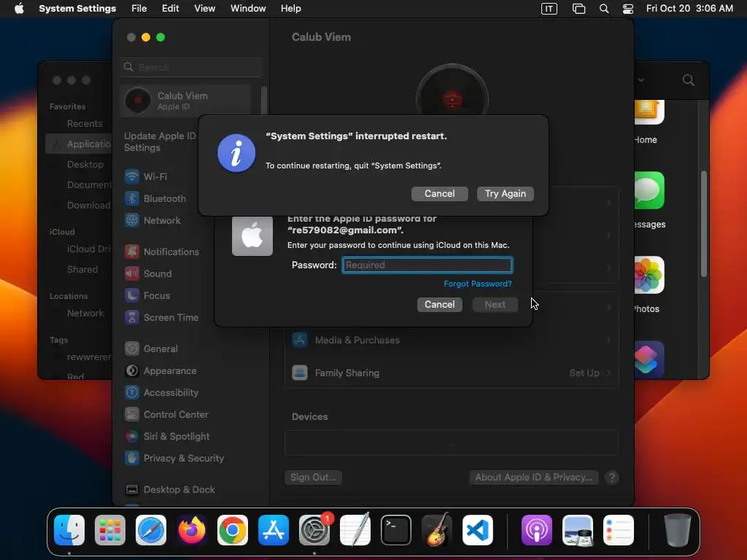
Task: Click Try Again in restart alert
Action: (506, 194)
